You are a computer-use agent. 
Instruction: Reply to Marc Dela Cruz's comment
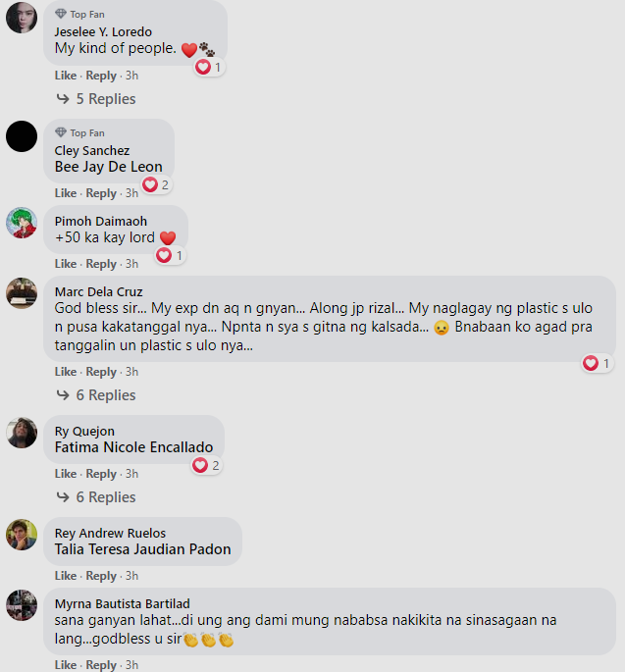pyautogui.click(x=101, y=372)
